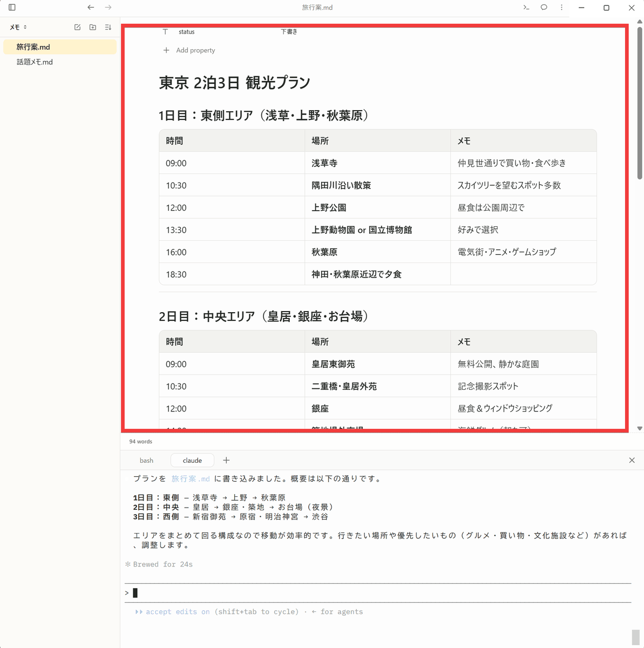Focus the claude prompt input line
Viewport: 644px width, 648px height.
point(378,593)
